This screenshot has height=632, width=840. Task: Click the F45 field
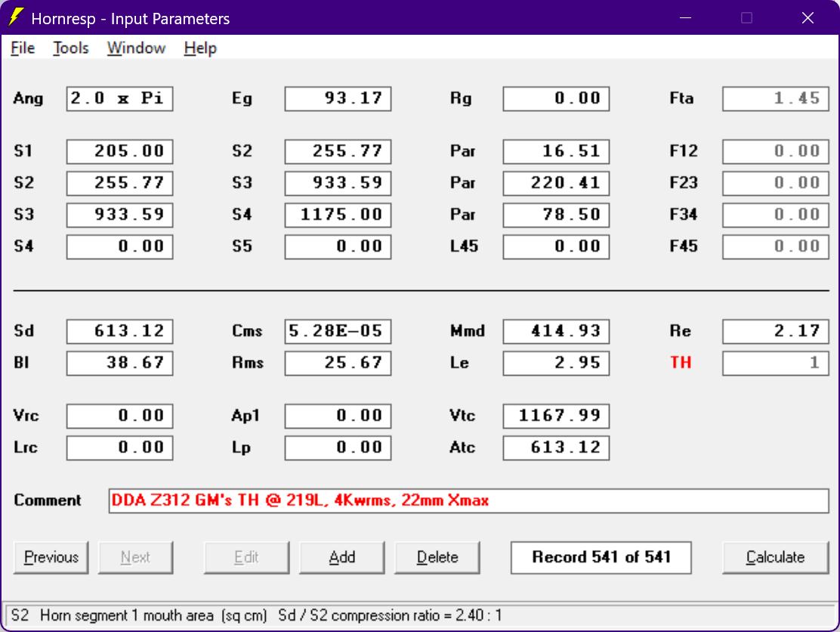(x=776, y=246)
